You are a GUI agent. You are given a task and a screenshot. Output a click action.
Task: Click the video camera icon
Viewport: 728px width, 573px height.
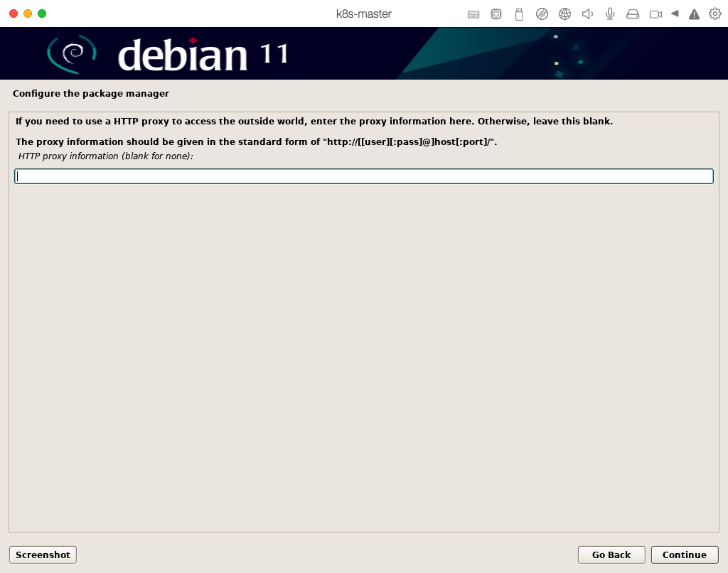click(655, 14)
